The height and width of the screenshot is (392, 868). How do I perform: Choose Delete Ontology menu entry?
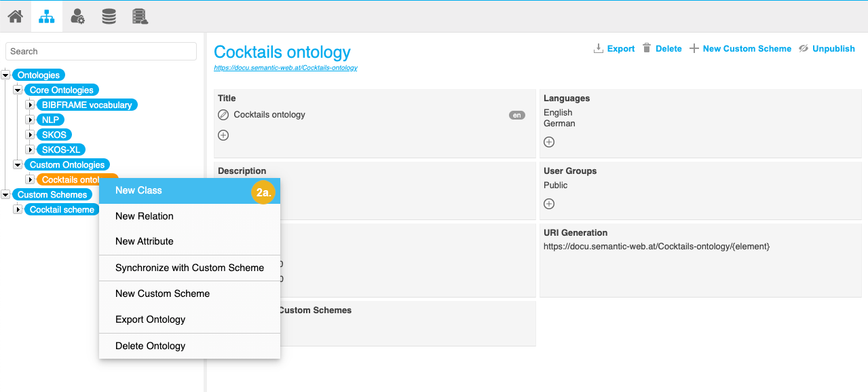pos(150,346)
